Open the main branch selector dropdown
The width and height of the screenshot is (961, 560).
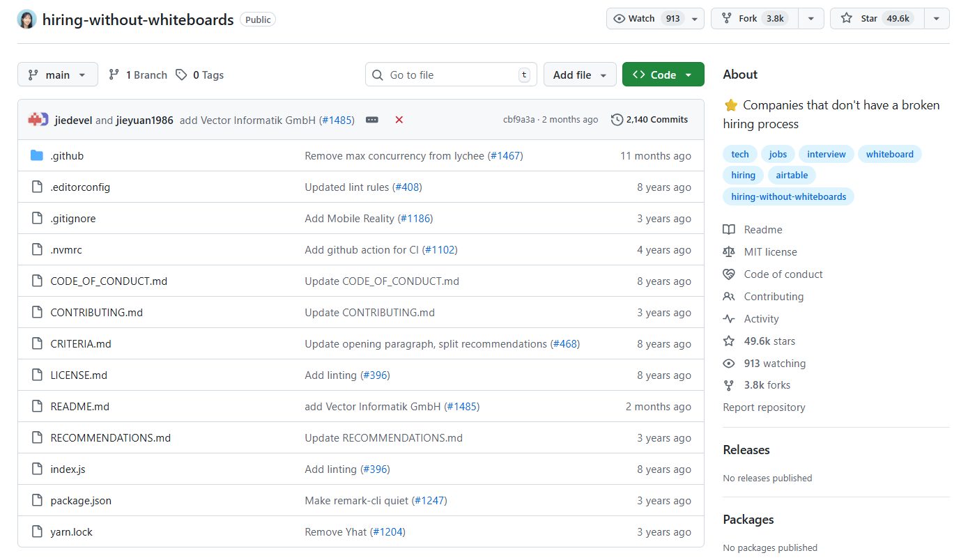tap(58, 75)
